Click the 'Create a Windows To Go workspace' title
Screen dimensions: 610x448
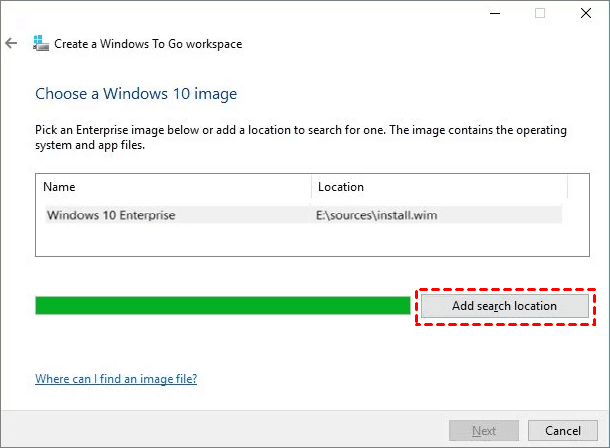coord(149,44)
